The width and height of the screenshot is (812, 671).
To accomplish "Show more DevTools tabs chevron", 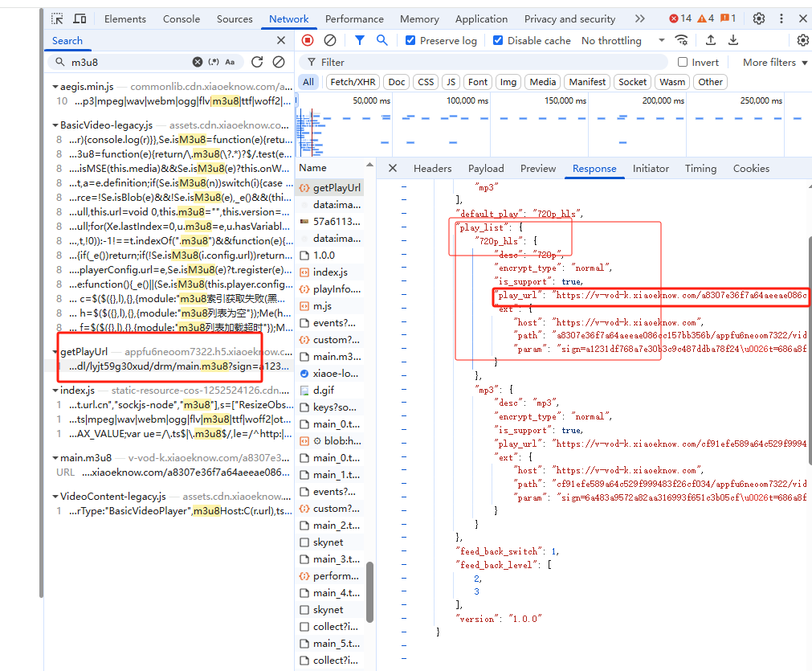I will 640,18.
